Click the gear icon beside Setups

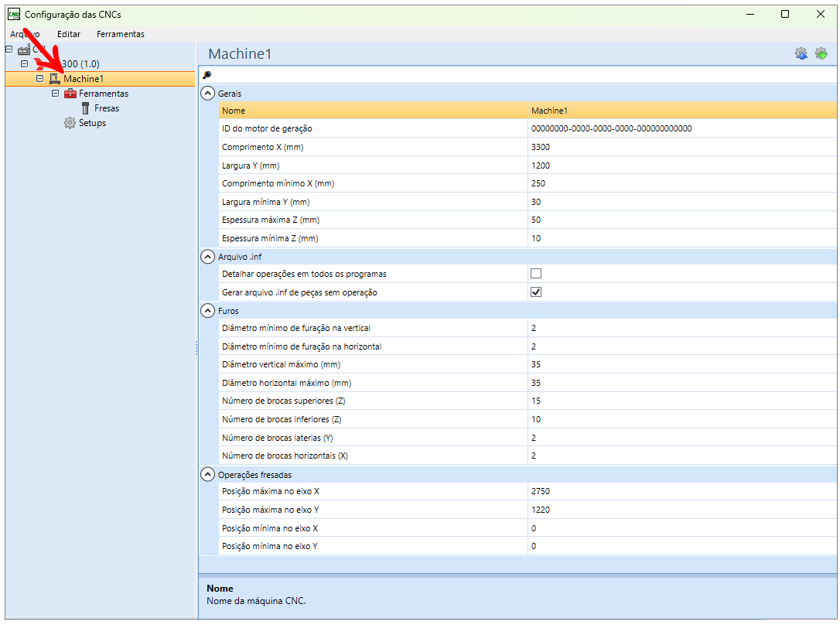click(70, 123)
